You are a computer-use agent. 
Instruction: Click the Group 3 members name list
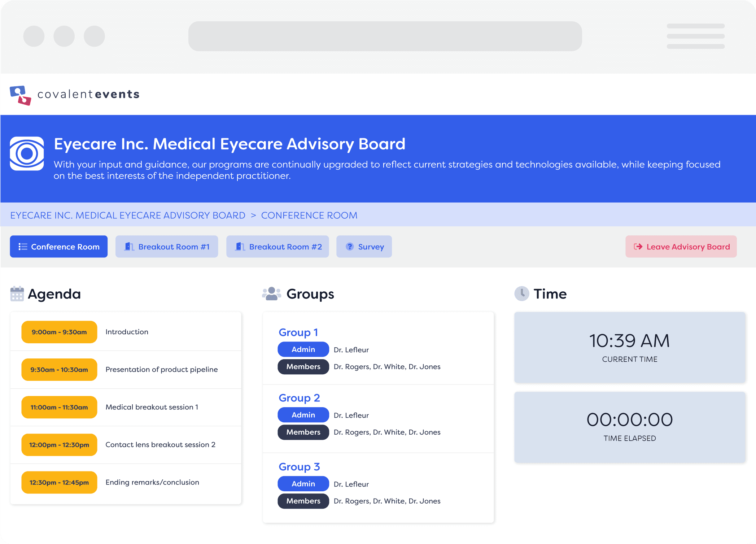click(x=387, y=501)
